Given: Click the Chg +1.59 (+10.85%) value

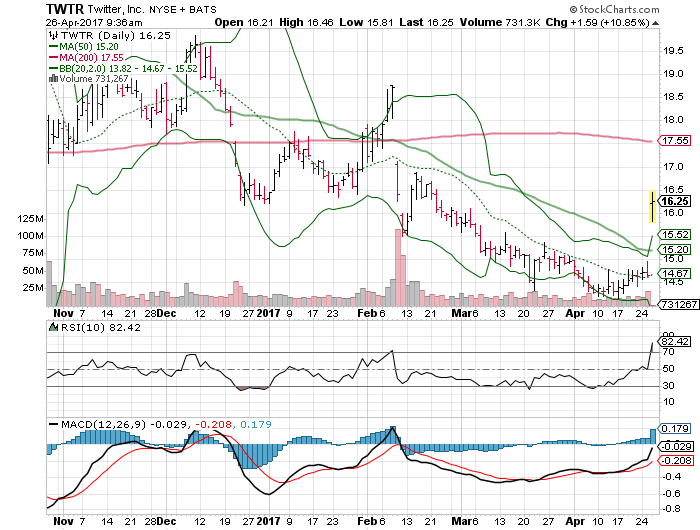Looking at the screenshot, I should [x=598, y=22].
